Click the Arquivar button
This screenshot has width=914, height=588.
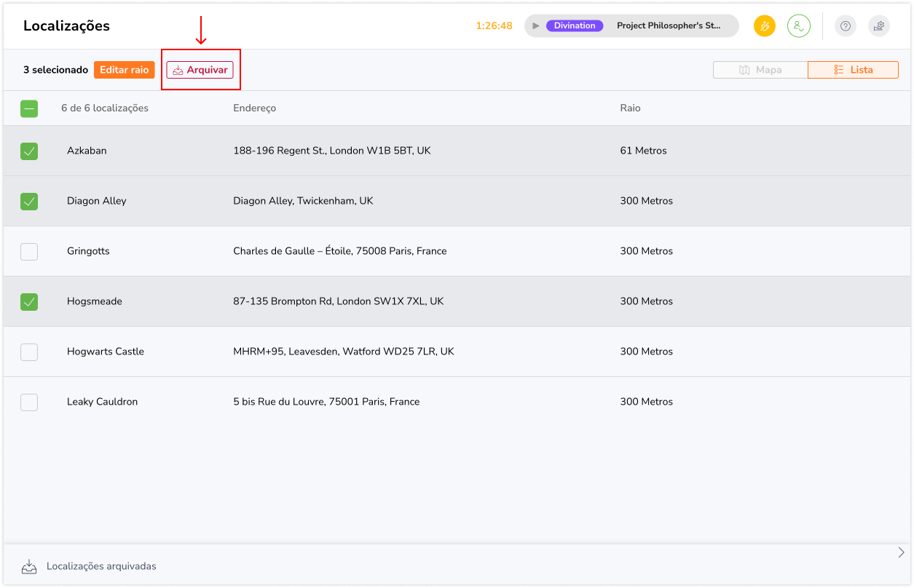click(200, 70)
